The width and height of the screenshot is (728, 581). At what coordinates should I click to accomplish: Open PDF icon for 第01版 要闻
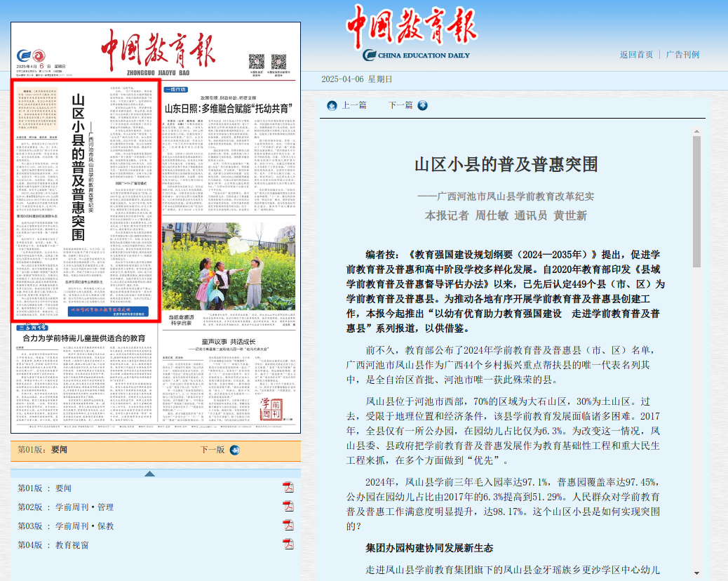pos(288,488)
